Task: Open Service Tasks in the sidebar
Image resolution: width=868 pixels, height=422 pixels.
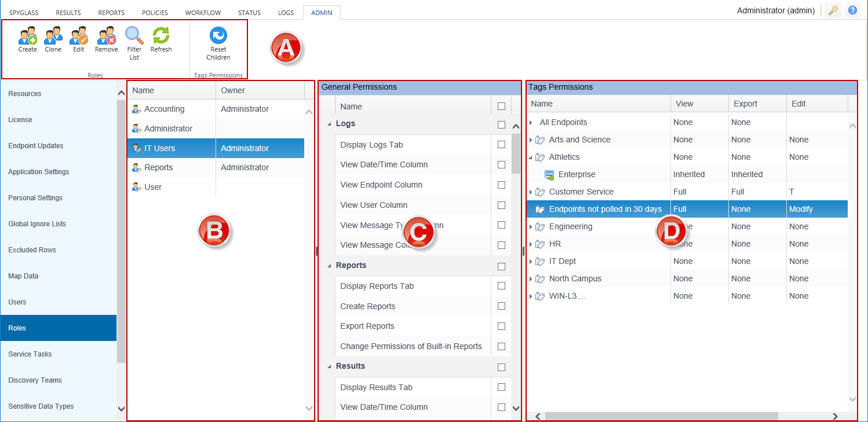Action: pyautogui.click(x=30, y=354)
